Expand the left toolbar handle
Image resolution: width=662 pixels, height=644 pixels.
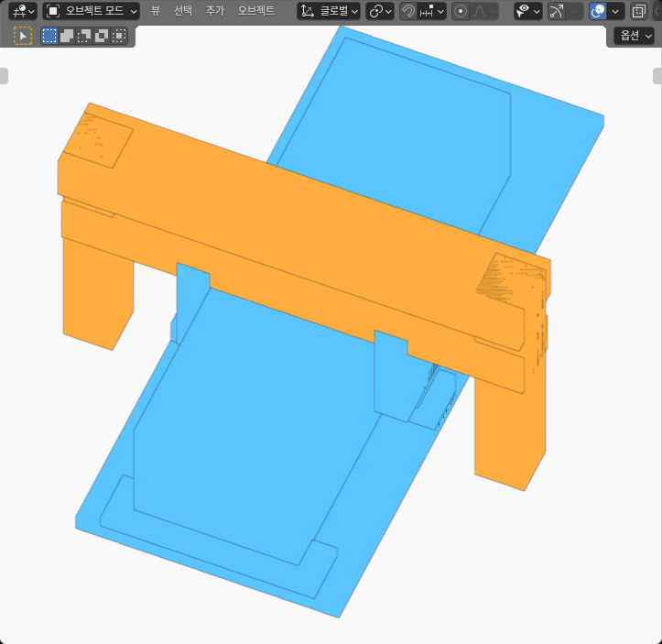[4, 76]
